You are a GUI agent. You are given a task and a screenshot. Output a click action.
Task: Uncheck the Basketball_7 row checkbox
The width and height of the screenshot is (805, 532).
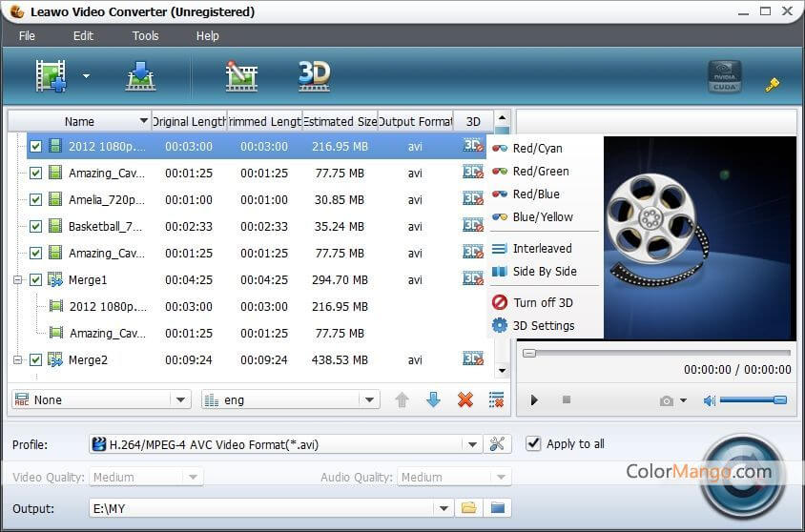tap(35, 226)
